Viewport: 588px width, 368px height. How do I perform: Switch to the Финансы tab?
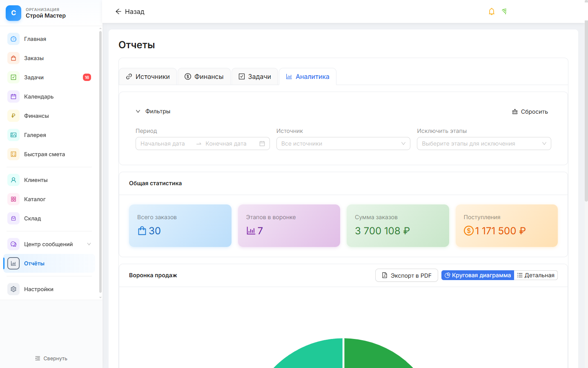click(x=204, y=76)
